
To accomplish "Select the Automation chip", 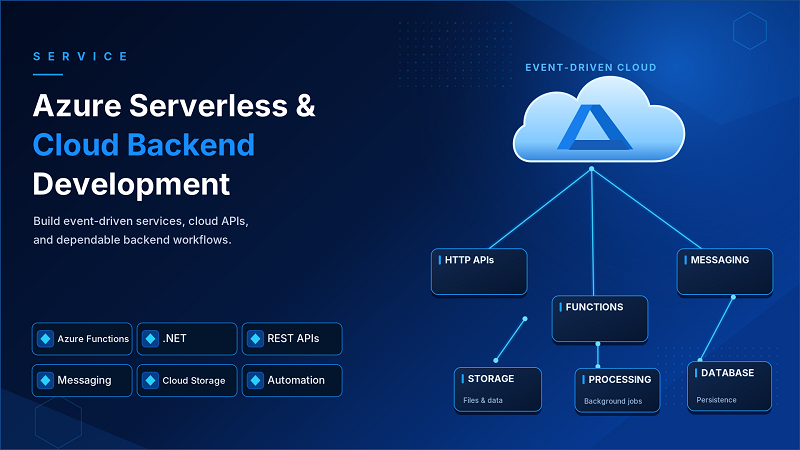I will point(292,381).
